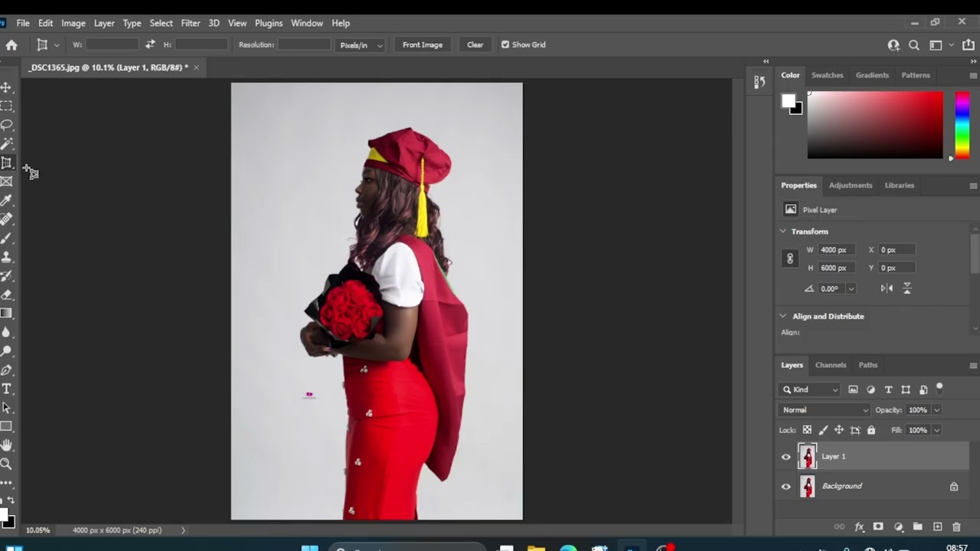Switch to the Swatches tab
Image resolution: width=980 pixels, height=551 pixels.
[x=827, y=75]
